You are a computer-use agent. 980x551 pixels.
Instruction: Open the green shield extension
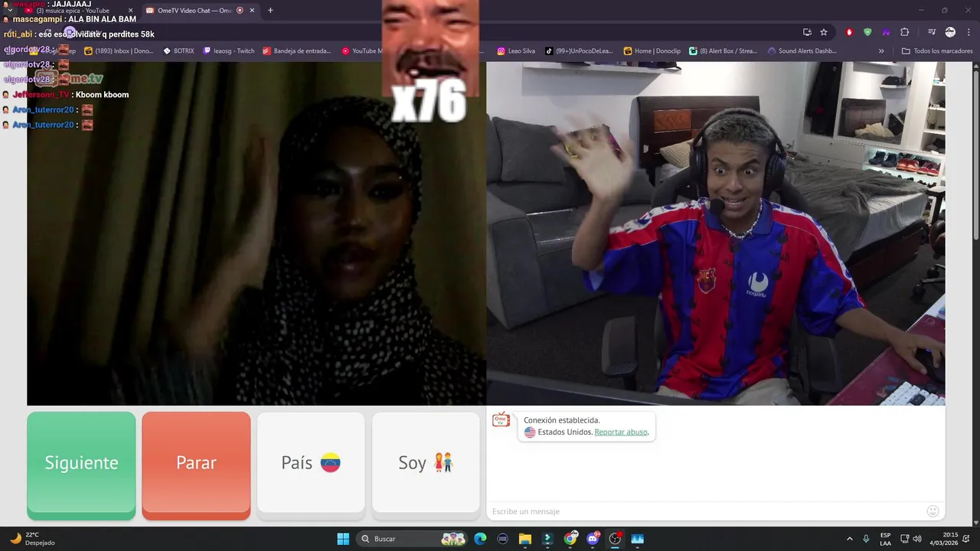point(867,32)
